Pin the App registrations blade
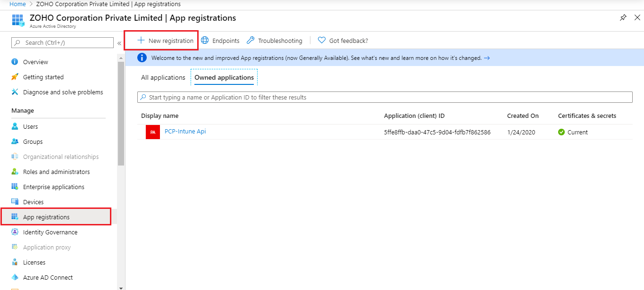644x290 pixels. [623, 17]
